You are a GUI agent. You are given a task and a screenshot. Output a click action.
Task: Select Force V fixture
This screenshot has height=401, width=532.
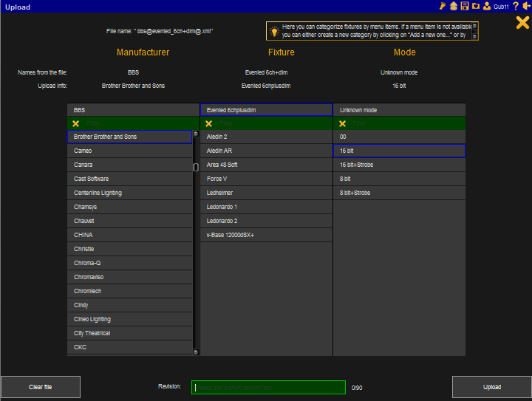coord(266,179)
